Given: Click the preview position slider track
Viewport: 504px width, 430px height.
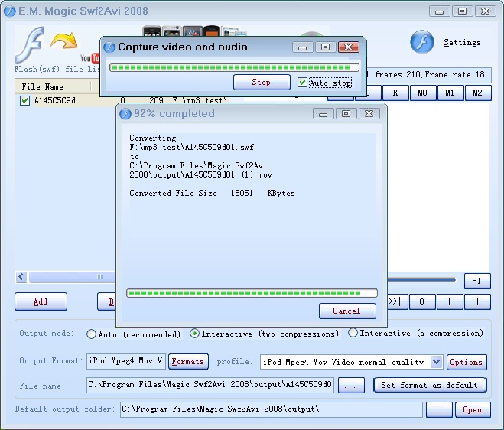Looking at the screenshot, I should pyautogui.click(x=421, y=279).
